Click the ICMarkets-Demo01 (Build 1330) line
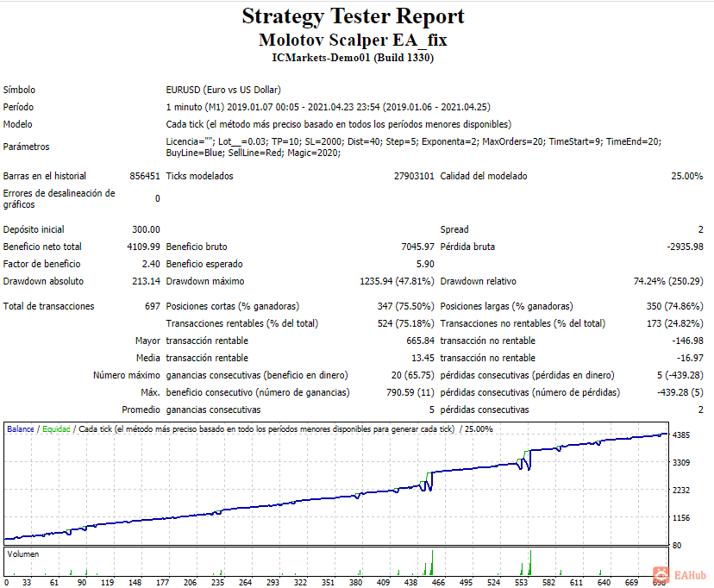 click(353, 58)
